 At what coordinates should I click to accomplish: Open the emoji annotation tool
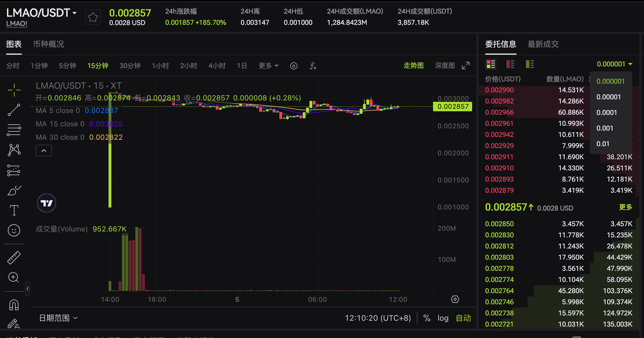coord(14,230)
